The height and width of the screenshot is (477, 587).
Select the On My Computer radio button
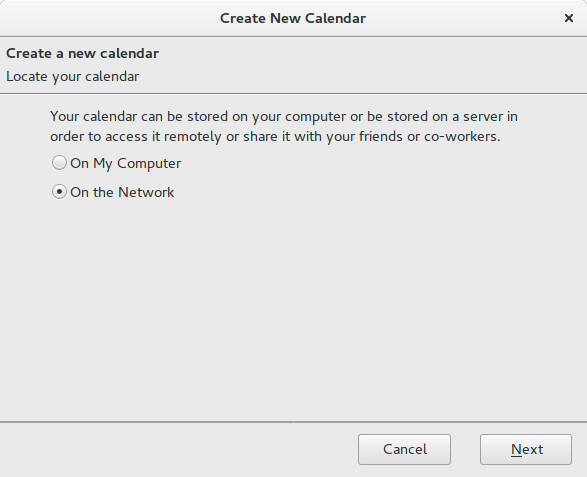59,163
